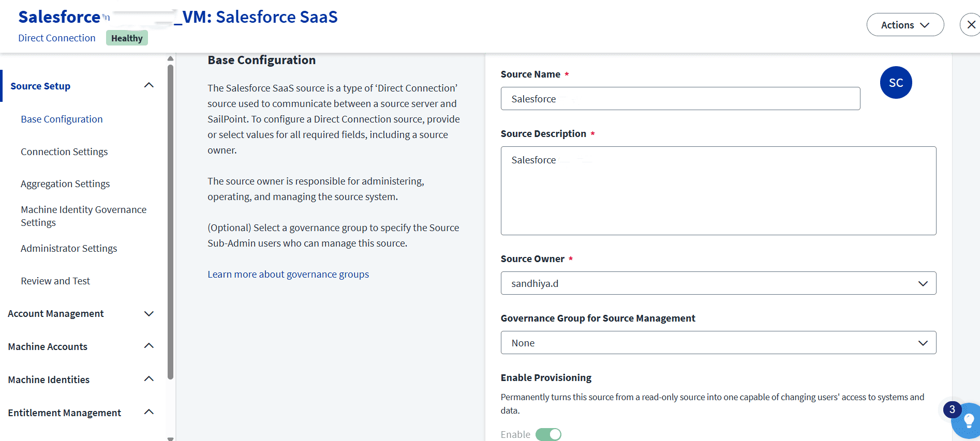Open Review and Test step

click(x=55, y=281)
